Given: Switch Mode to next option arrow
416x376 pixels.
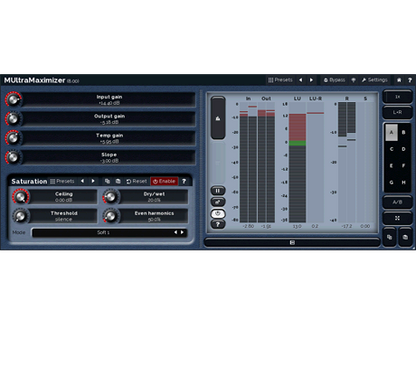Looking at the screenshot, I should click(x=182, y=232).
